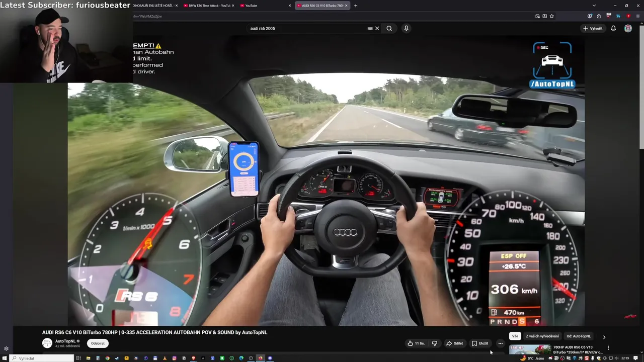Image resolution: width=644 pixels, height=362 pixels.
Task: Open more actions three-dot menu under video
Action: tap(500, 343)
